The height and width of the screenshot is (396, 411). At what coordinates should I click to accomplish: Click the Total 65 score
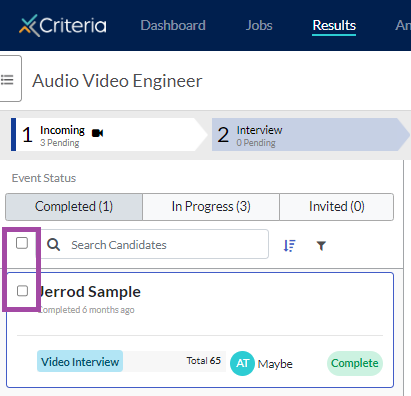click(x=204, y=361)
